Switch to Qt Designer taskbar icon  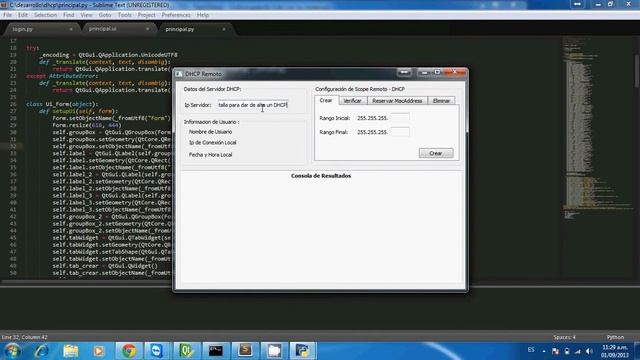[186, 351]
